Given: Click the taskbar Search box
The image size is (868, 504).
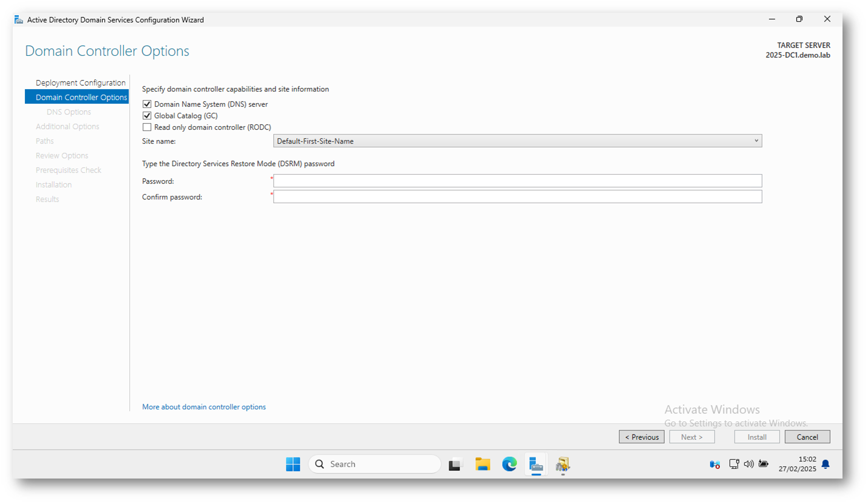Looking at the screenshot, I should (x=375, y=464).
